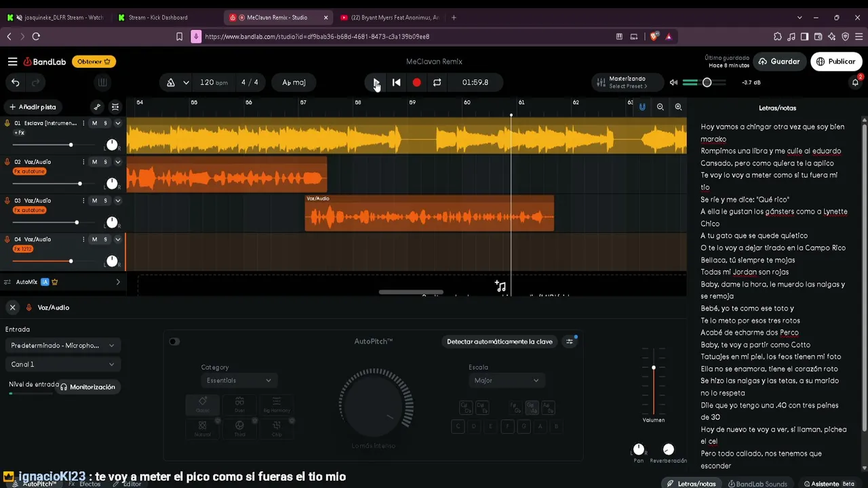Viewport: 868px width, 488px height.
Task: Bookmark the current page
Action: click(x=179, y=37)
